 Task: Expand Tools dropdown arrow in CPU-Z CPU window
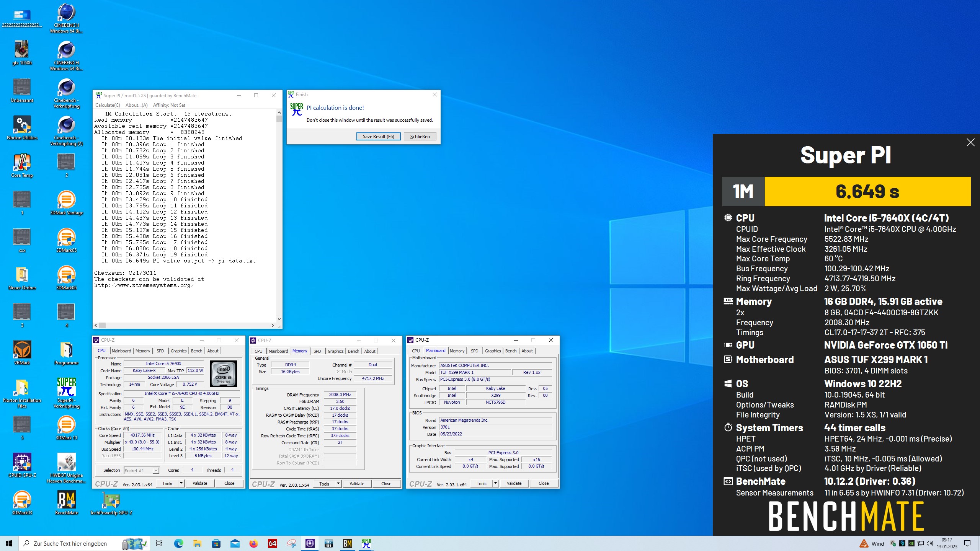click(181, 483)
